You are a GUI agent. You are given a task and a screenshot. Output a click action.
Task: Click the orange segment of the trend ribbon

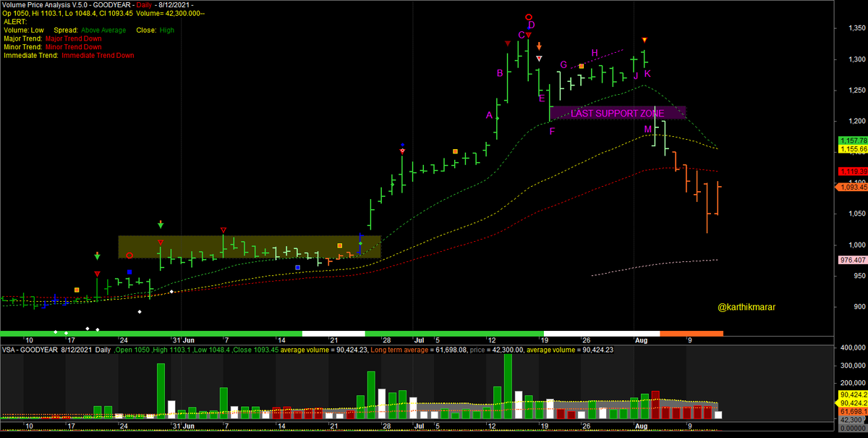tap(692, 333)
